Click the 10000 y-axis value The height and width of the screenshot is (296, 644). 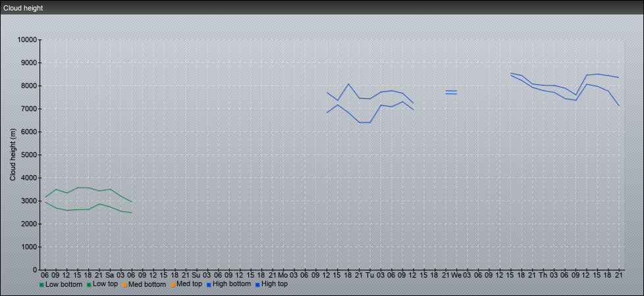click(27, 40)
